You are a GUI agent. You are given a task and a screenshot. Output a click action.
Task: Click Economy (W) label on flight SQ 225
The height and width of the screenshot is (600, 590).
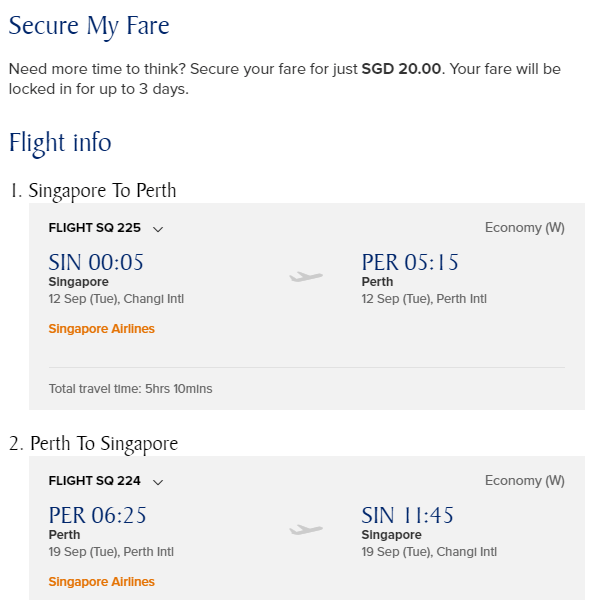click(x=525, y=228)
